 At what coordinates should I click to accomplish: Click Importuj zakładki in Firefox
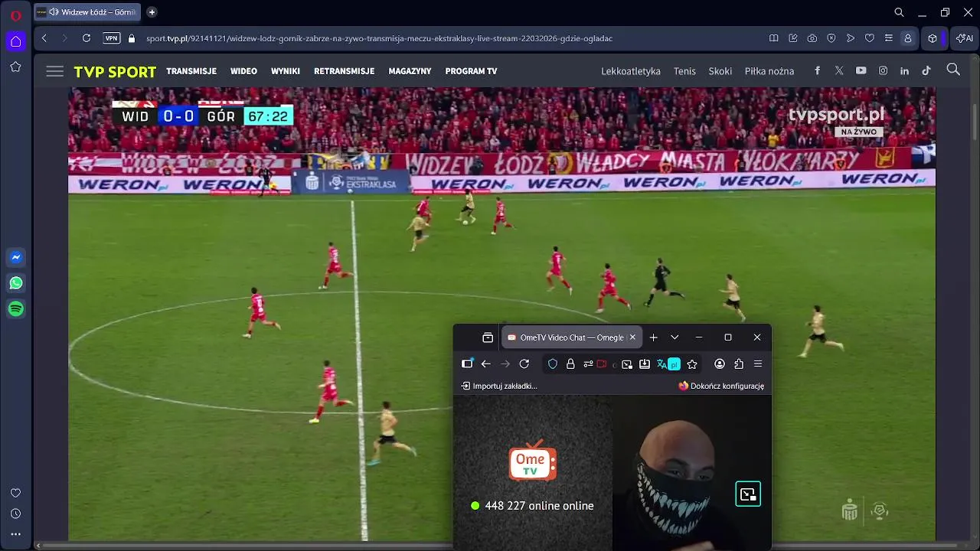point(499,386)
